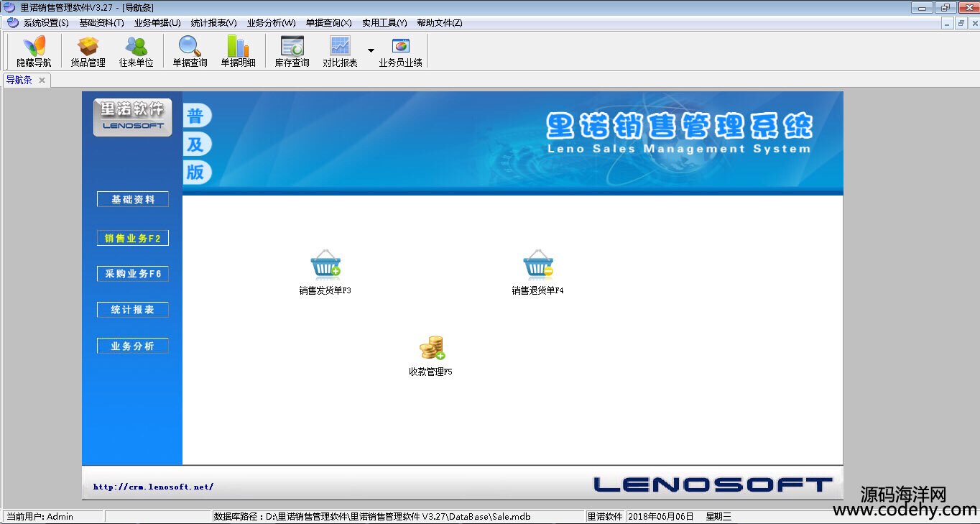The image size is (980, 524).
Task: Click the 当前用户: Admin status text
Action: click(x=40, y=516)
